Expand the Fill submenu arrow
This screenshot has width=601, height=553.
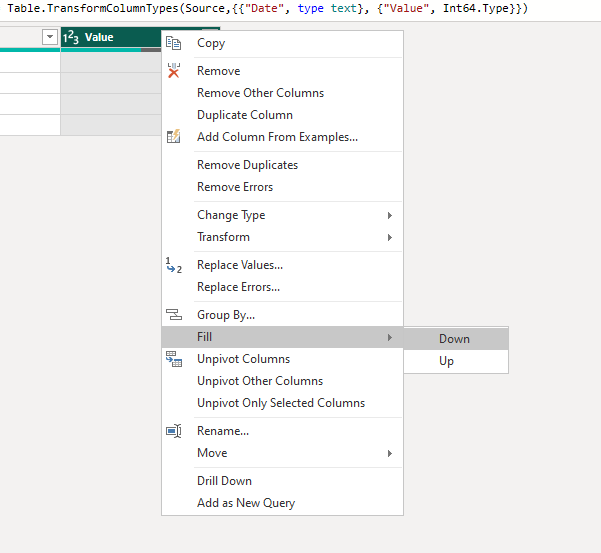click(389, 337)
